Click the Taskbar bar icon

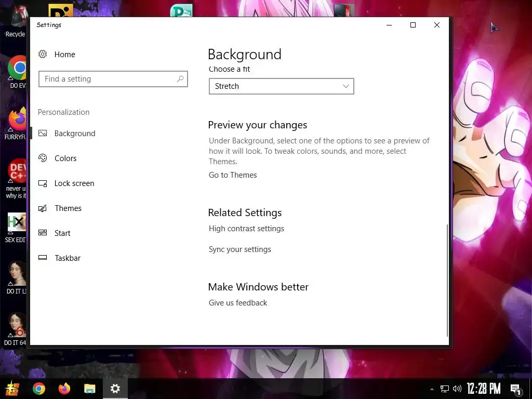pos(43,258)
